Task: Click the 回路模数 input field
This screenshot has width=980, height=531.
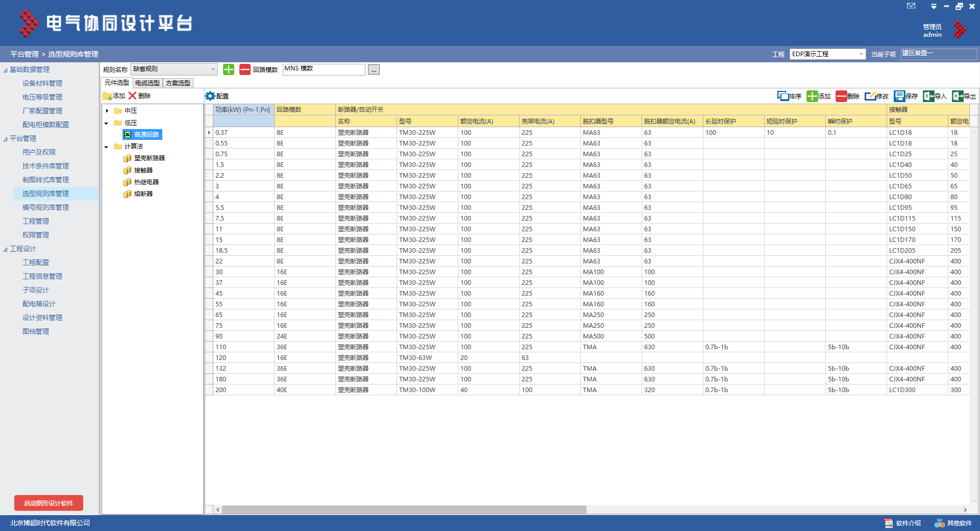Action: pyautogui.click(x=324, y=69)
